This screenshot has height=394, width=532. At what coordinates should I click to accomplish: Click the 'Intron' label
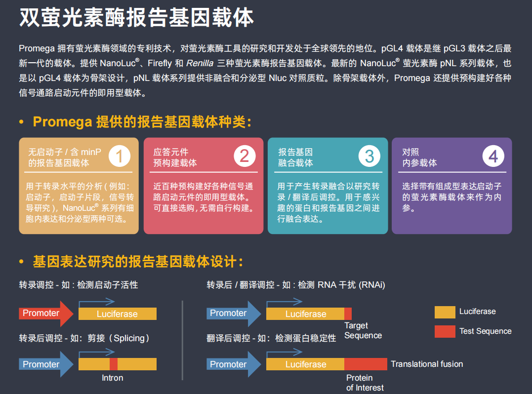pyautogui.click(x=112, y=378)
